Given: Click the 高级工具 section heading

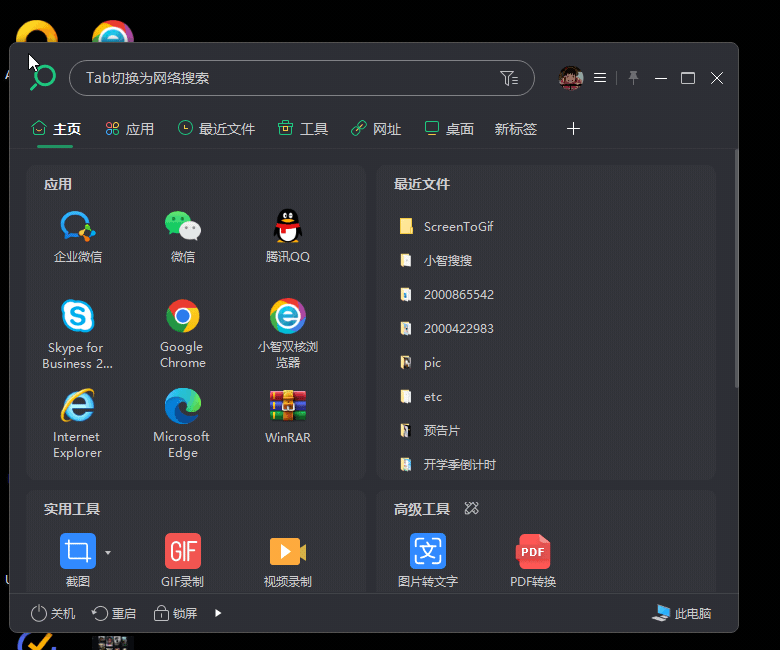Looking at the screenshot, I should [422, 509].
